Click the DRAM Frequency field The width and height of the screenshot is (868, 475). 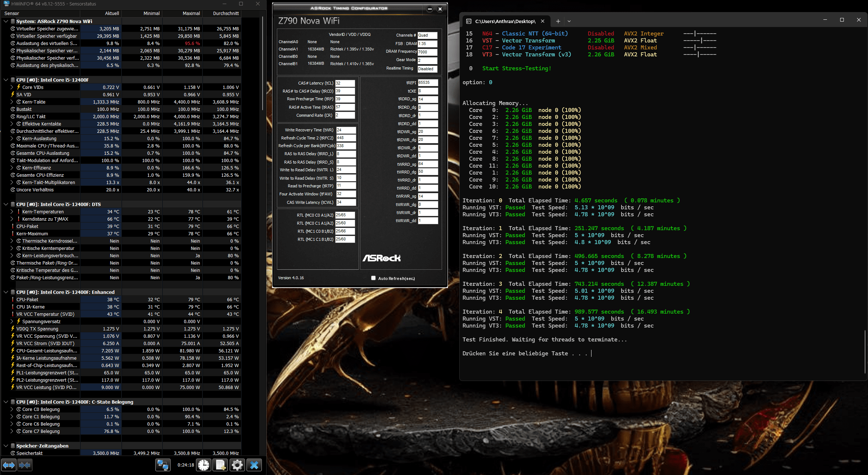[x=427, y=52]
